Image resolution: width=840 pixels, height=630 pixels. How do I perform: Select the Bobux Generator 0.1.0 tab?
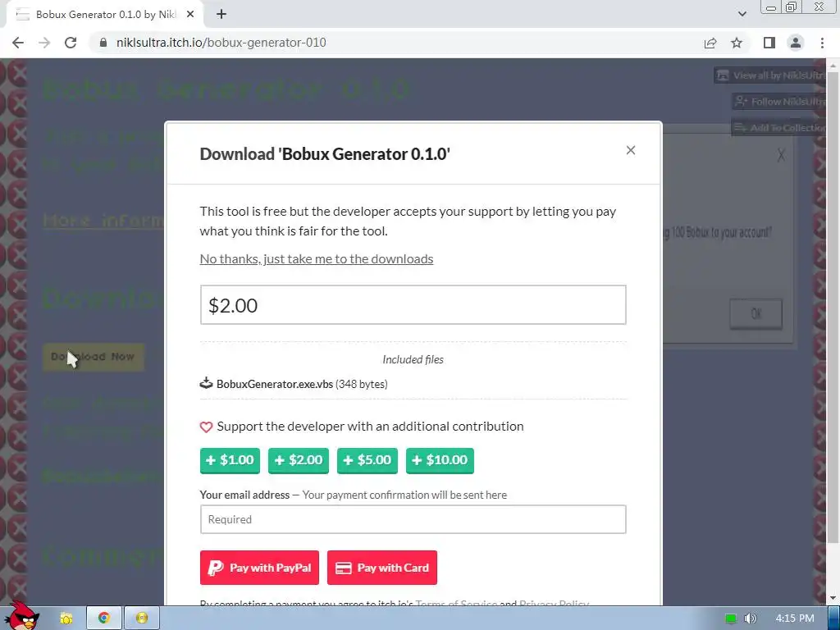(x=105, y=15)
